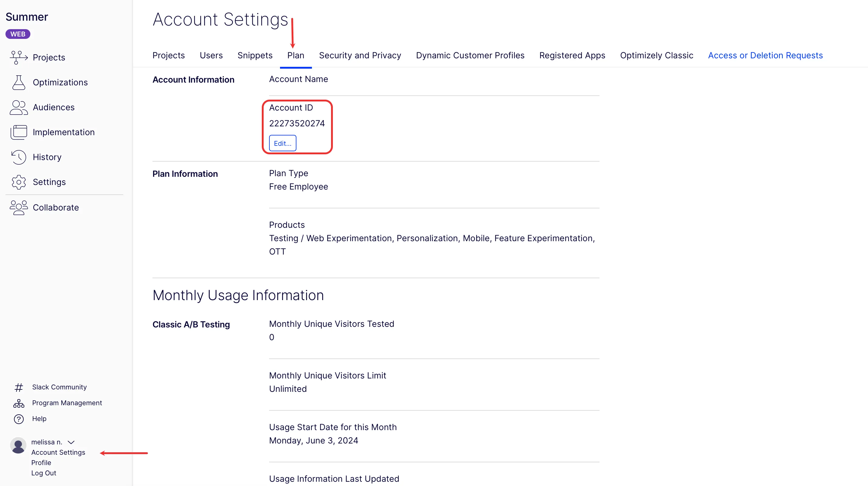Screen dimensions: 868x486
Task: Click the Edit... account button
Action: (x=282, y=143)
